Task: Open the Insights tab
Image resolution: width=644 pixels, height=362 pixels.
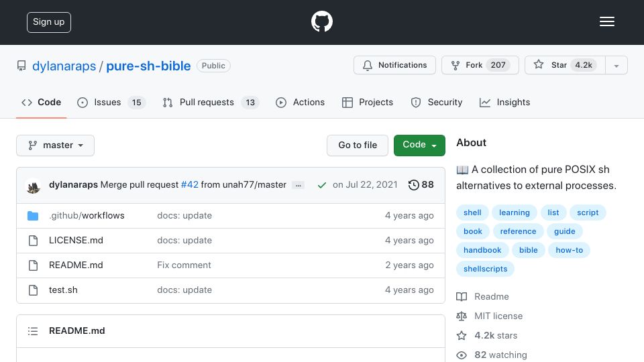Action: click(504, 102)
